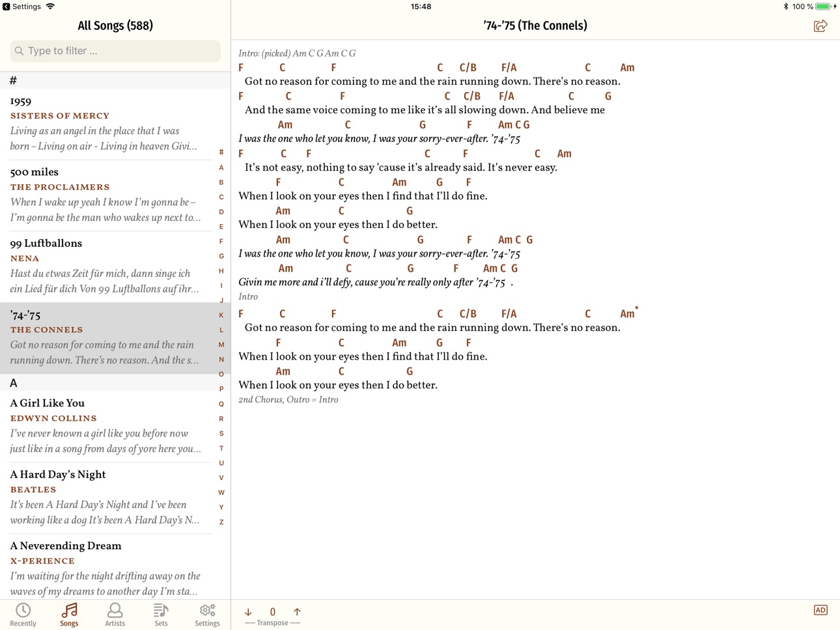Jump to letter A in index bar

(221, 167)
